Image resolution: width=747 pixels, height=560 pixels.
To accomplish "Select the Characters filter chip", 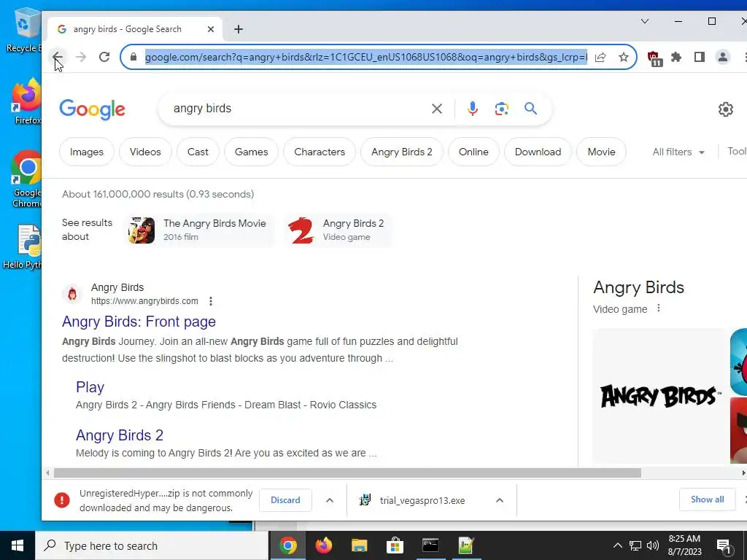I will click(x=320, y=152).
